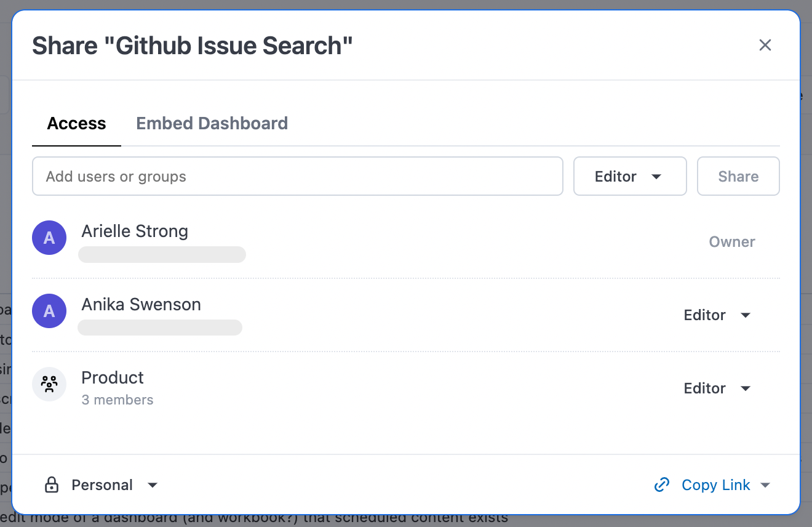Click the Owner label for Arielle Strong

[x=731, y=241]
